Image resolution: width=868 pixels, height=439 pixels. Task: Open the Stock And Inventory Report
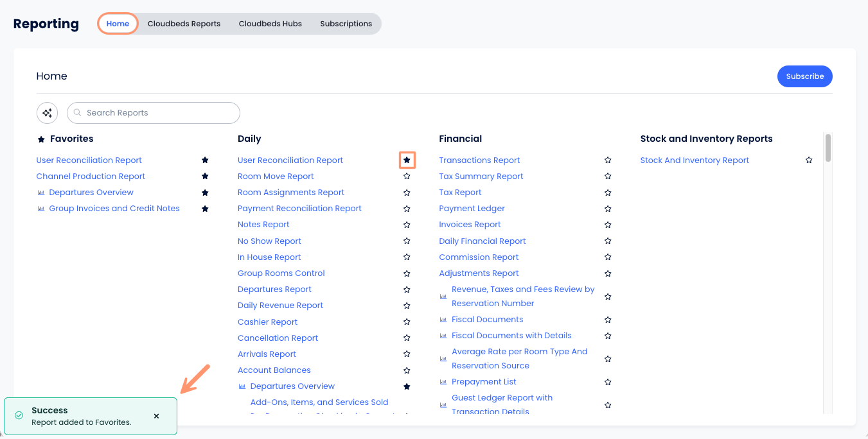[x=695, y=160]
